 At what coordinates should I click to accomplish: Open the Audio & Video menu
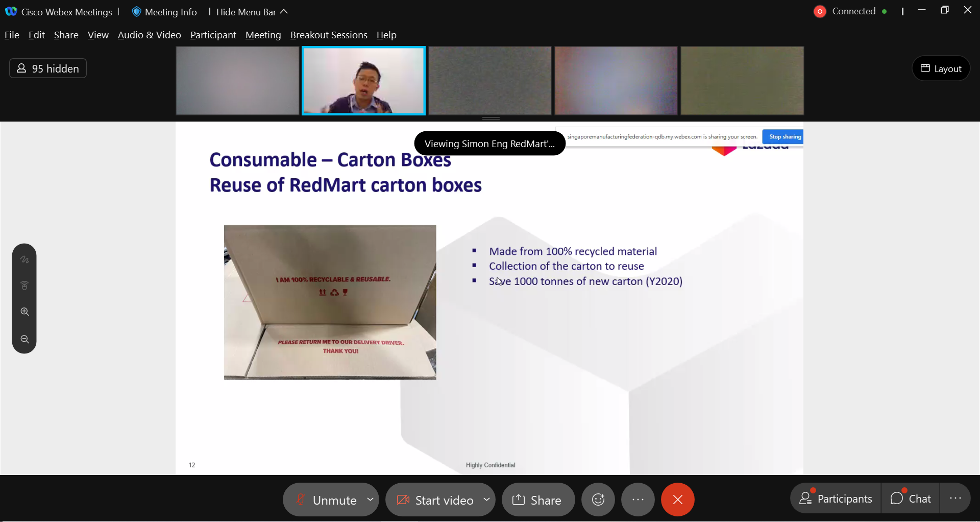pyautogui.click(x=150, y=35)
